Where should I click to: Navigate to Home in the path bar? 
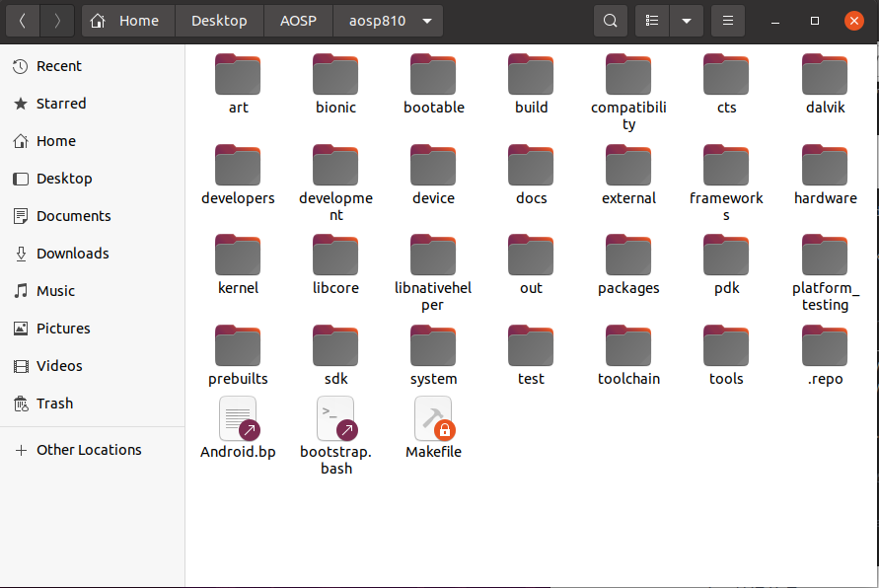[128, 21]
